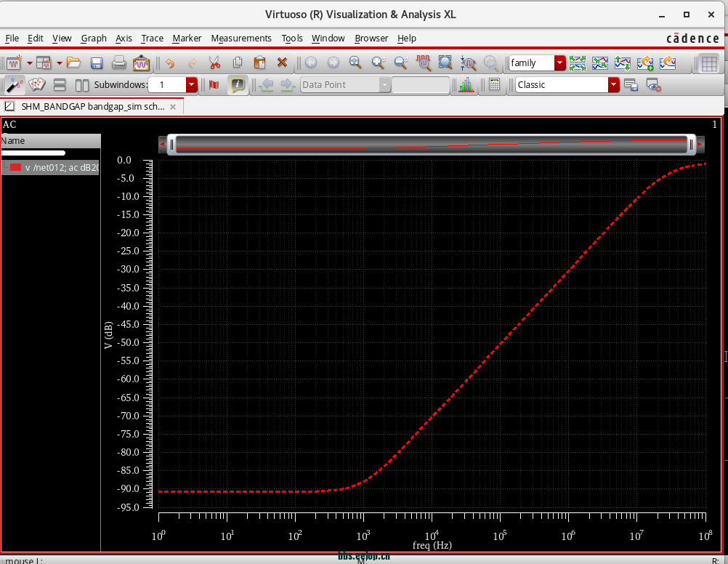Click the empty marker value field
This screenshot has width=728, height=564.
tap(421, 84)
